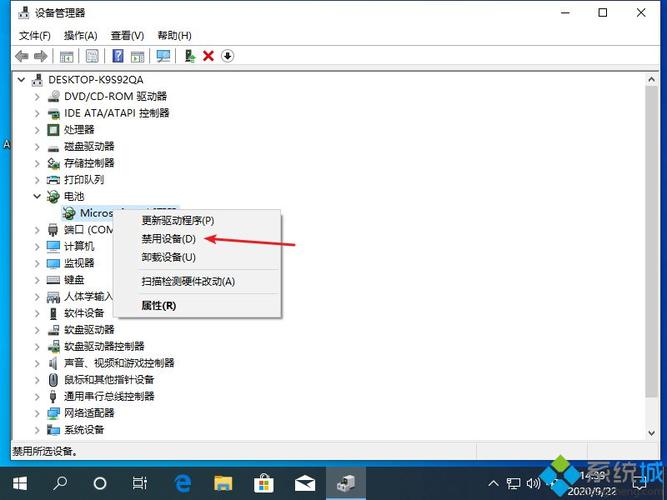Select the 鼠标和其他指针设备 mouse icon
Screen dimensions: 667x500
pos(53,380)
